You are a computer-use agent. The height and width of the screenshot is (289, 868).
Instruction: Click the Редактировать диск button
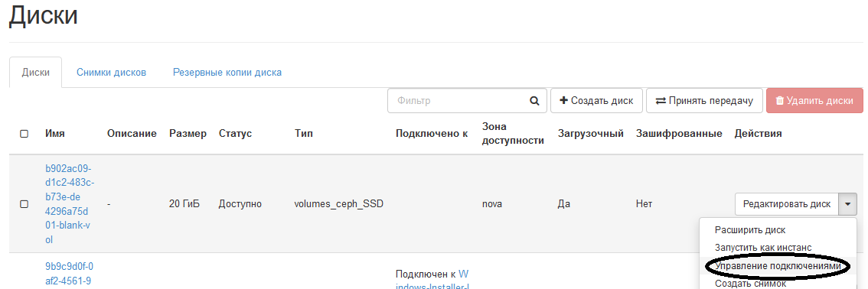point(787,204)
